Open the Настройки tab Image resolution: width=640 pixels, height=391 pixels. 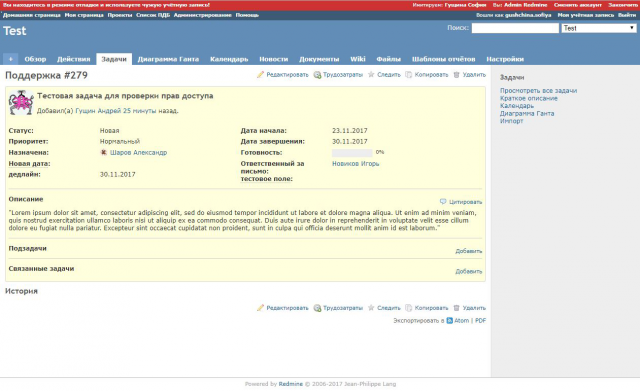click(x=505, y=59)
